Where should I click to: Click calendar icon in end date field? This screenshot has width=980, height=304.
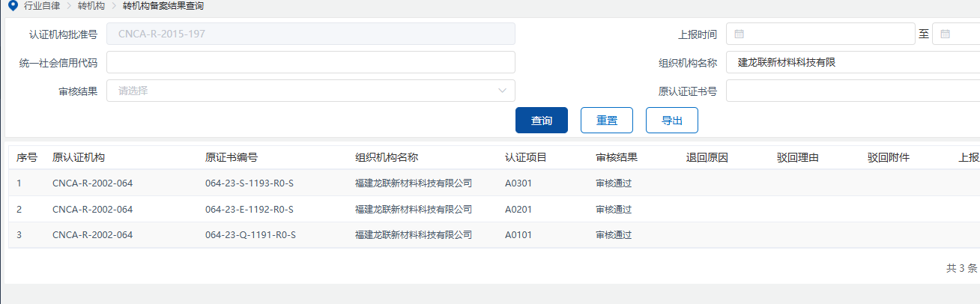(946, 34)
